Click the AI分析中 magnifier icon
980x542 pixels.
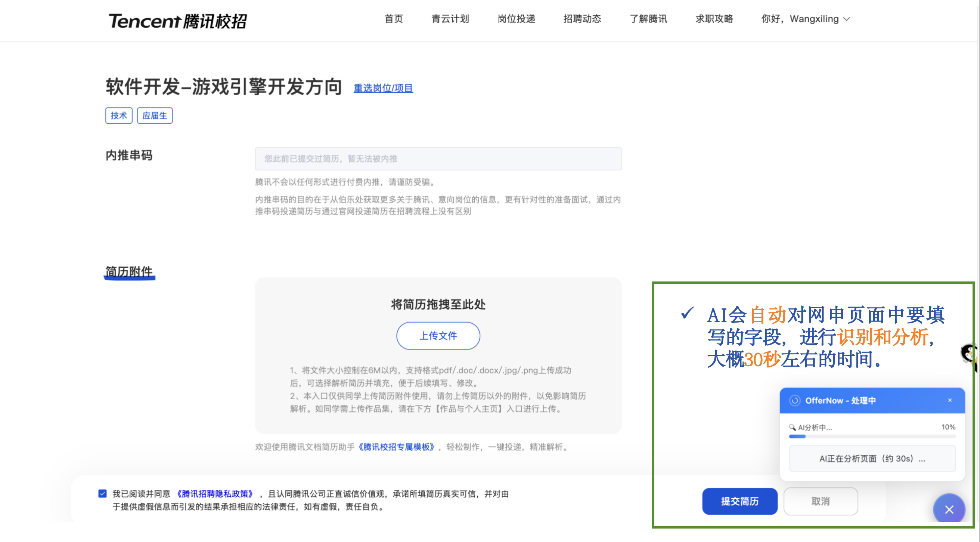793,427
